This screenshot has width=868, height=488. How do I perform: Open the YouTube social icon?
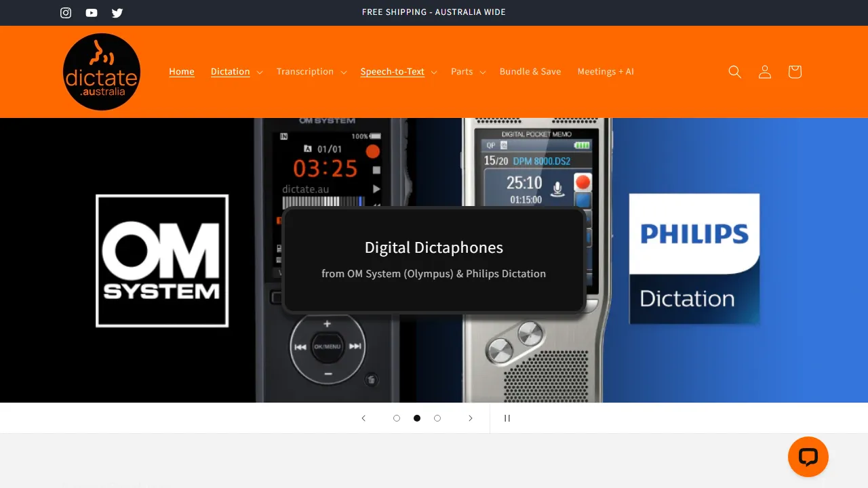tap(91, 12)
